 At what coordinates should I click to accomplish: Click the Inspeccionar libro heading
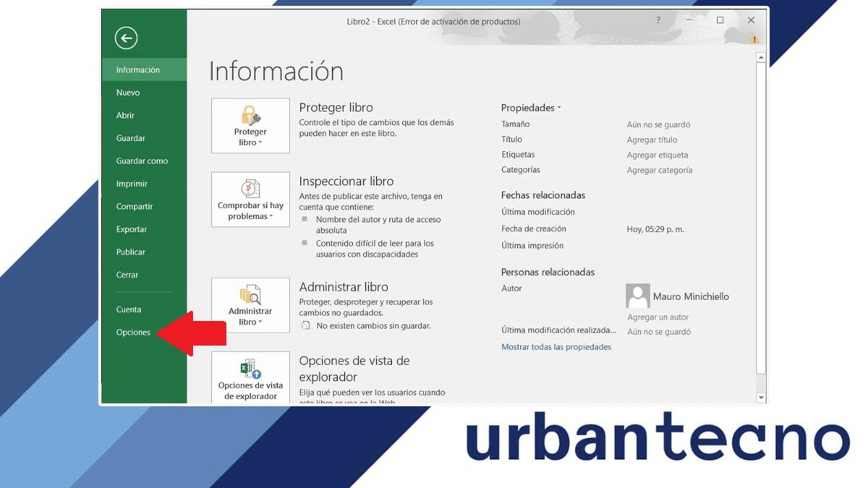point(346,181)
